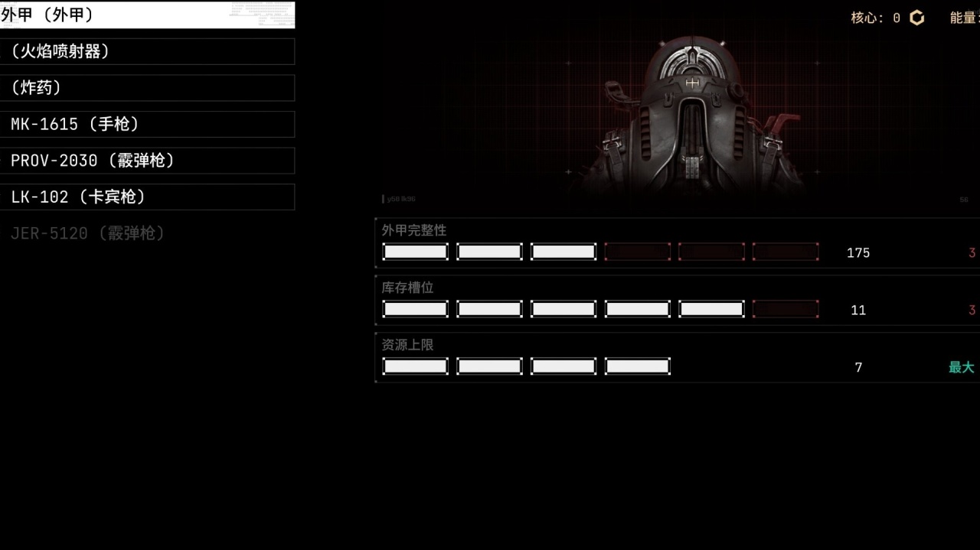This screenshot has height=550, width=980.
Task: Click first filled 库存槽位 segment
Action: point(415,309)
